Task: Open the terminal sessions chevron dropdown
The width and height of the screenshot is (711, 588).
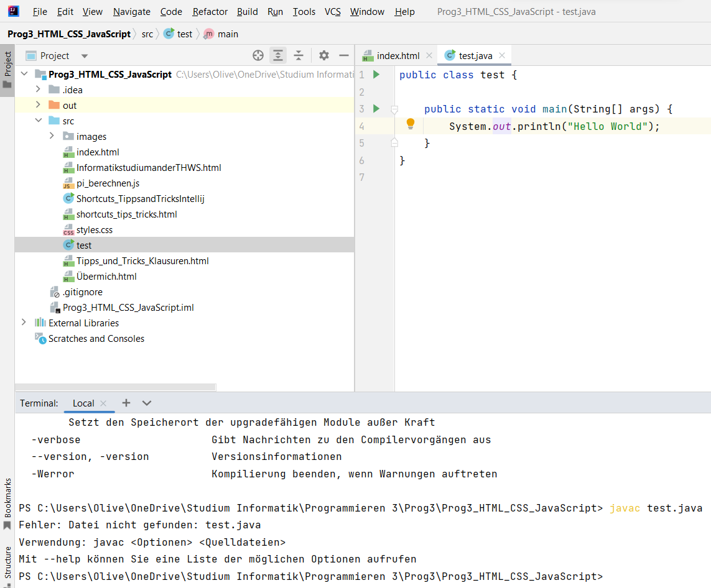Action: [147, 403]
